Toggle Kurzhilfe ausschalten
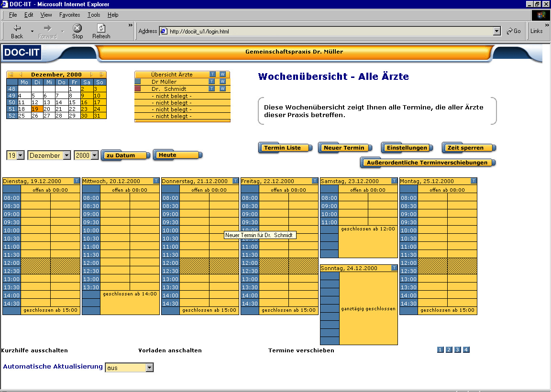This screenshot has height=392, width=551. pyautogui.click(x=34, y=350)
